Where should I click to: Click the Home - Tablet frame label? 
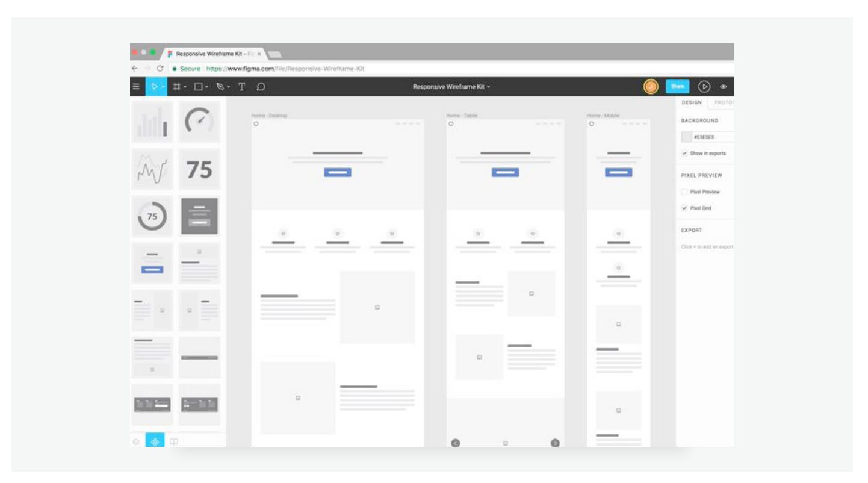coord(462,115)
